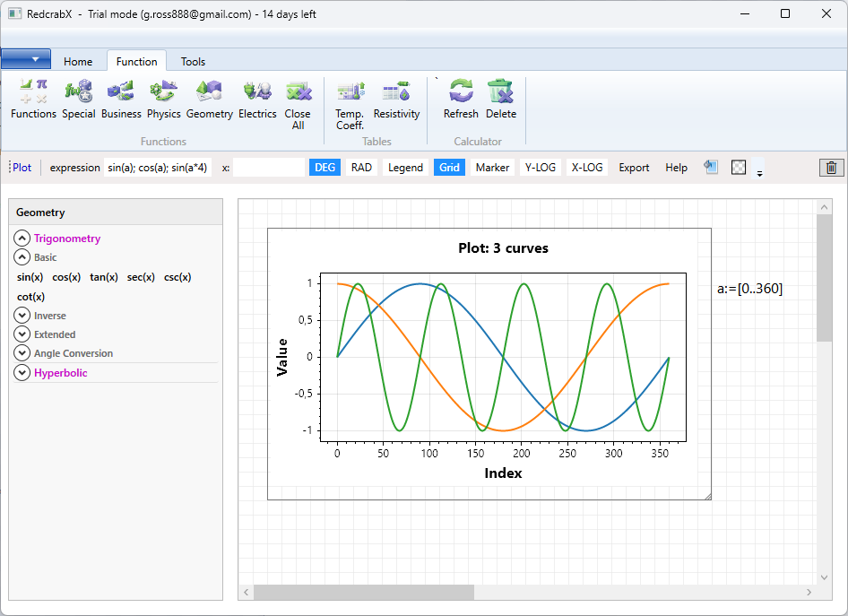Click the 'Plot: 3 curves' title
The height and width of the screenshot is (616, 848).
coord(503,248)
